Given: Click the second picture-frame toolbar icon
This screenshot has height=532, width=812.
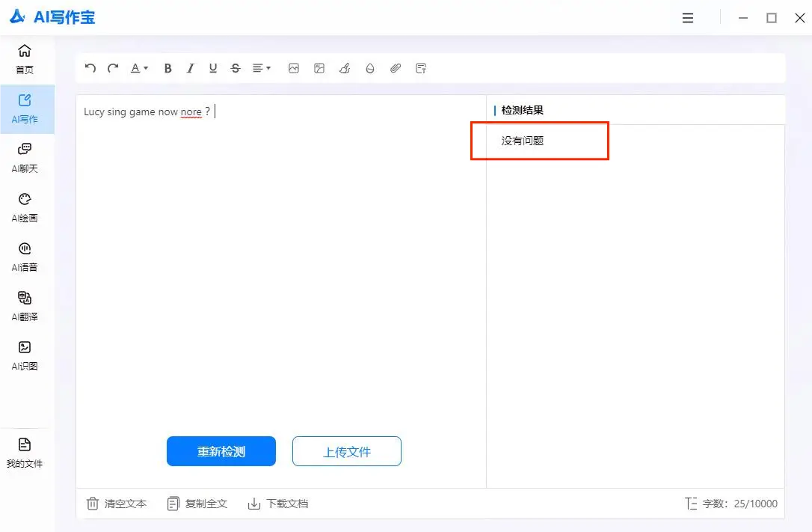Looking at the screenshot, I should click(319, 68).
